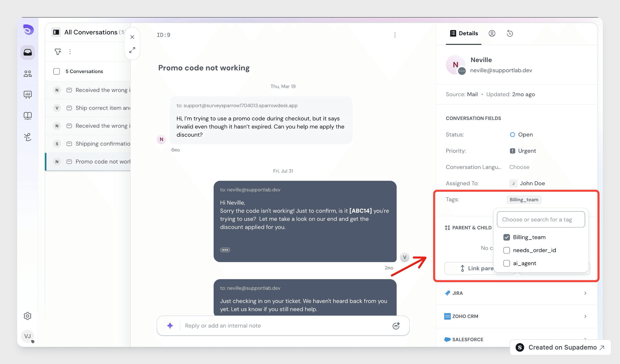The height and width of the screenshot is (364, 620).
Task: Choose a Conversation Language
Action: pyautogui.click(x=519, y=167)
